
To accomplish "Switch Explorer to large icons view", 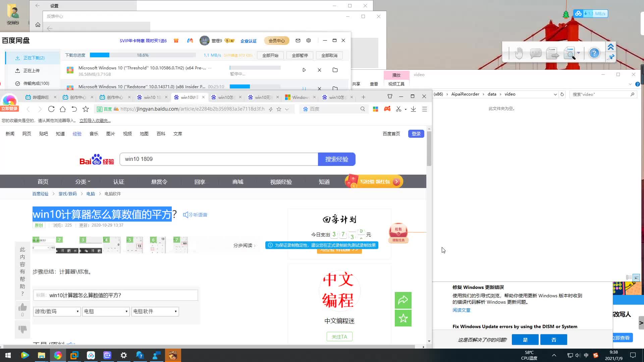I will [x=636, y=278].
